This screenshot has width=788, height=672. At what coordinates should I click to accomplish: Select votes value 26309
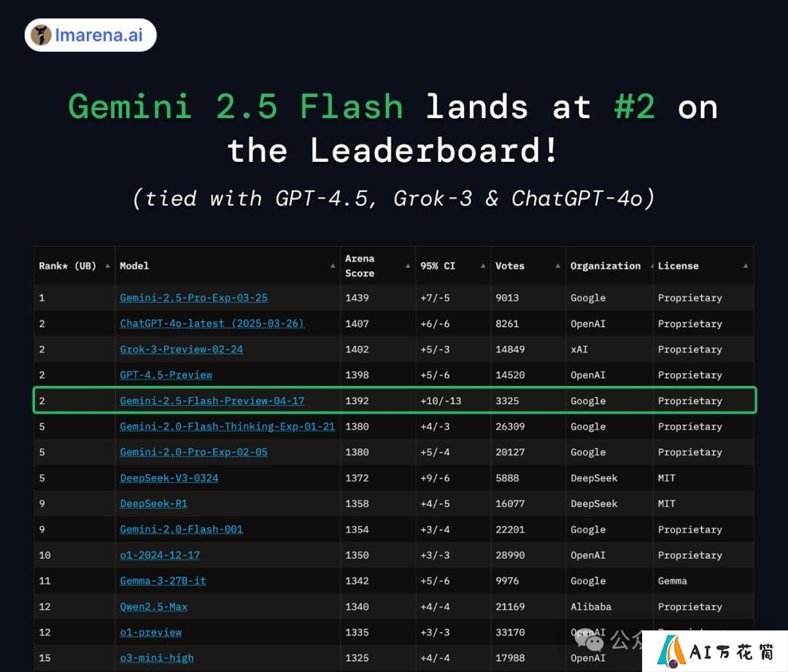point(510,426)
